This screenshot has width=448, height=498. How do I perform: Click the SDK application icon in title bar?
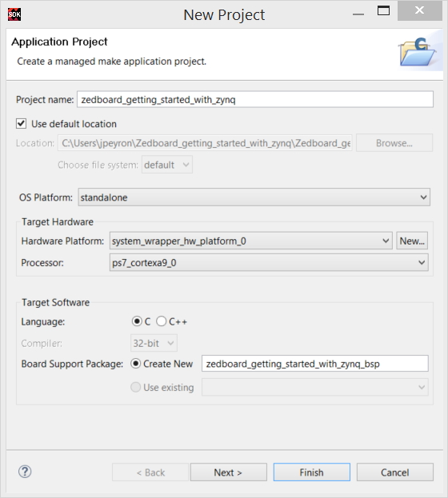coord(14,14)
